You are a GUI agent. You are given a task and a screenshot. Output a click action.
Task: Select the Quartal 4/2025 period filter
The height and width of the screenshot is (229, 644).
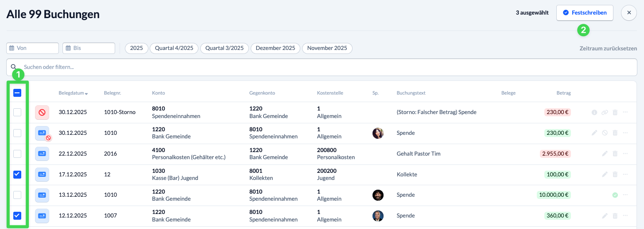pos(174,48)
